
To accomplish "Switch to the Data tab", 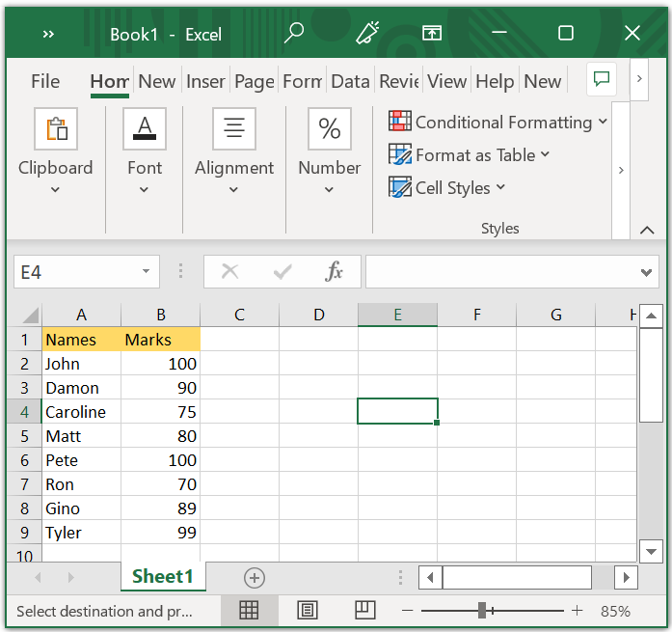I will [x=350, y=81].
